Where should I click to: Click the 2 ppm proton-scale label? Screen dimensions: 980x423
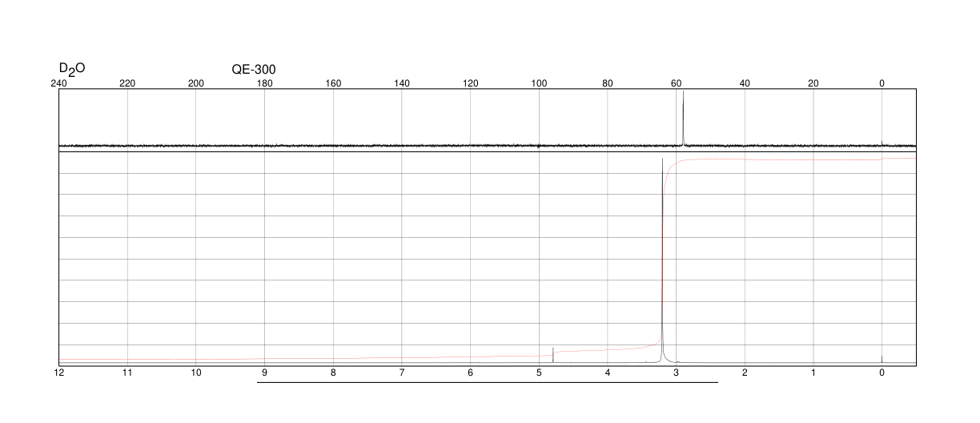coord(745,373)
